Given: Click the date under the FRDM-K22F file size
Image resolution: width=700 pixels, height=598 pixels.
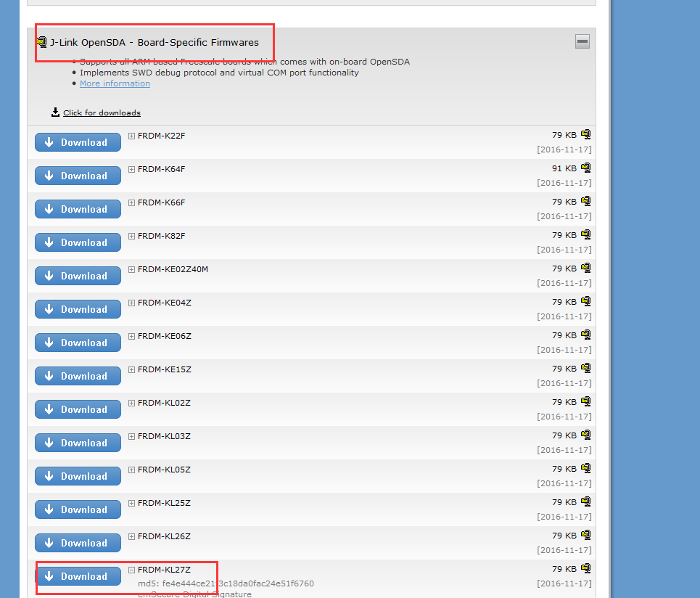Looking at the screenshot, I should point(564,149).
